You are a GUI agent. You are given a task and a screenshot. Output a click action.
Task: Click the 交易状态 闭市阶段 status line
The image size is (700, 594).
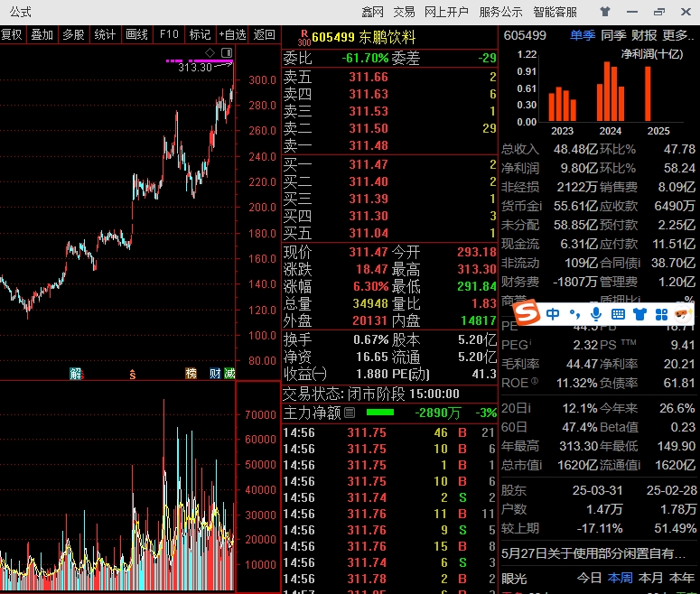click(x=371, y=394)
